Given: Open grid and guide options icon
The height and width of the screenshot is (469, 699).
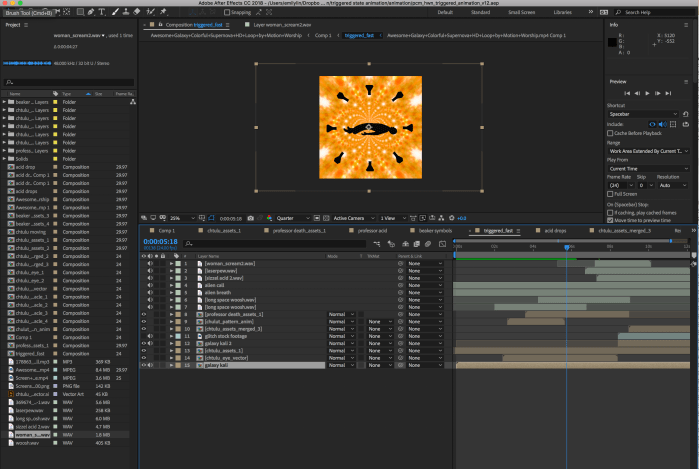Looking at the screenshot, I should click(201, 218).
